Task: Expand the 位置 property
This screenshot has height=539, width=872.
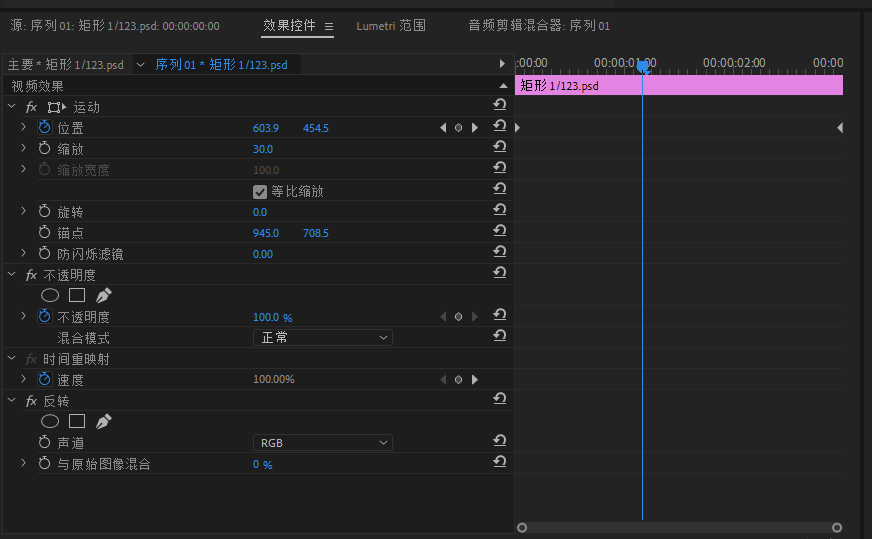Action: (23, 127)
